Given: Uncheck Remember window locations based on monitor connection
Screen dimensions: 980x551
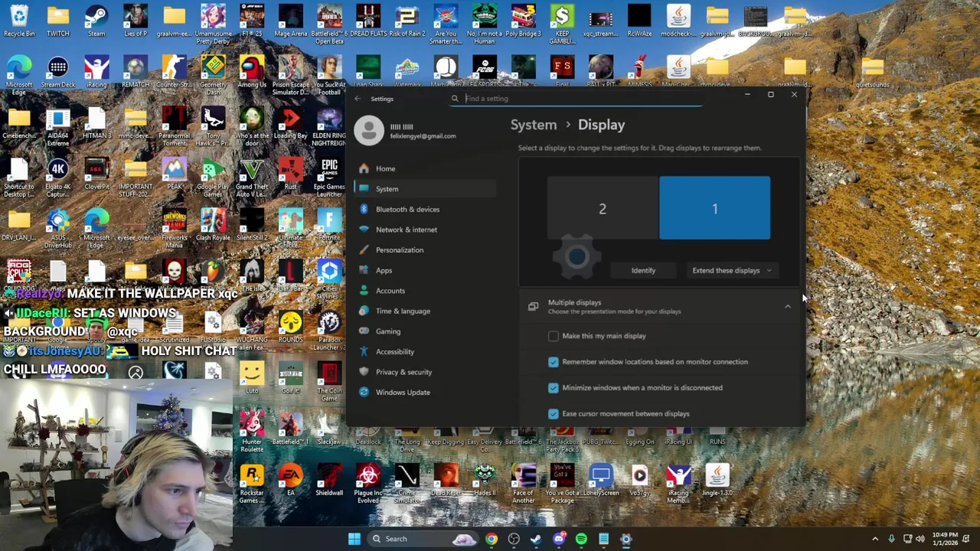Looking at the screenshot, I should click(554, 362).
